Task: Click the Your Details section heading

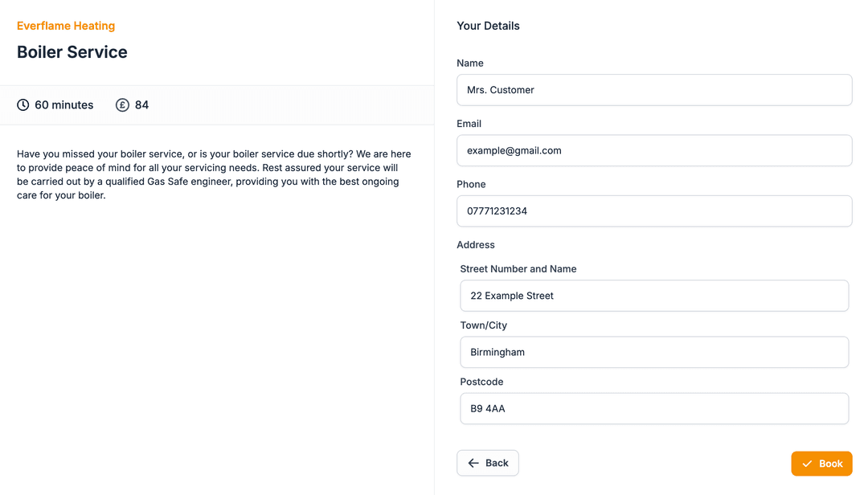Action: tap(488, 26)
